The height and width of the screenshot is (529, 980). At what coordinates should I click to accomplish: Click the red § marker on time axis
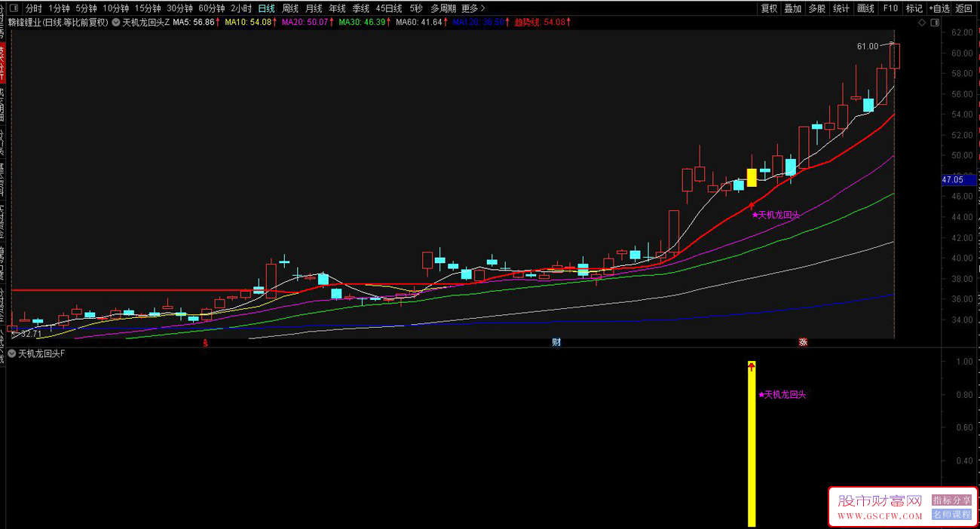click(205, 343)
